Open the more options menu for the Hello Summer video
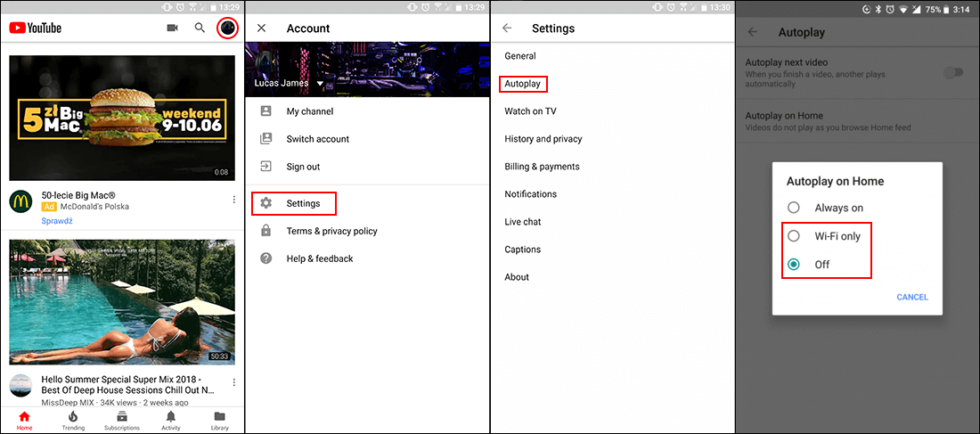Screen dimensions: 980x434 pyautogui.click(x=233, y=382)
